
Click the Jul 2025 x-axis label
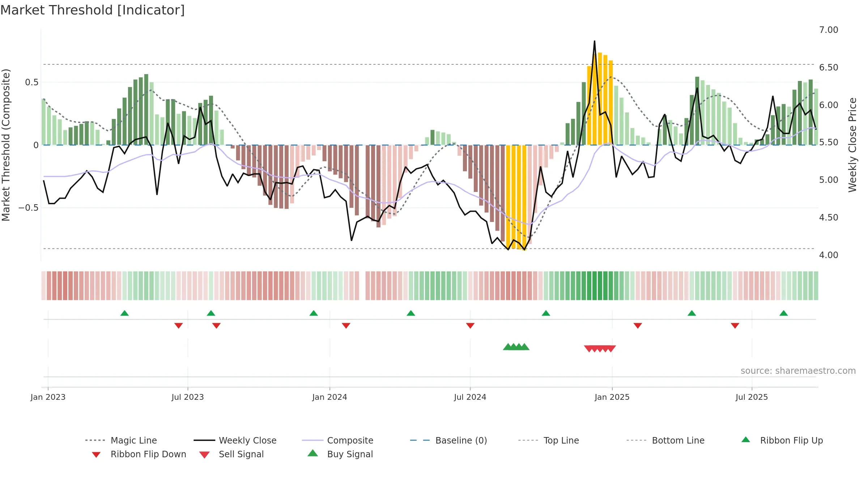752,397
